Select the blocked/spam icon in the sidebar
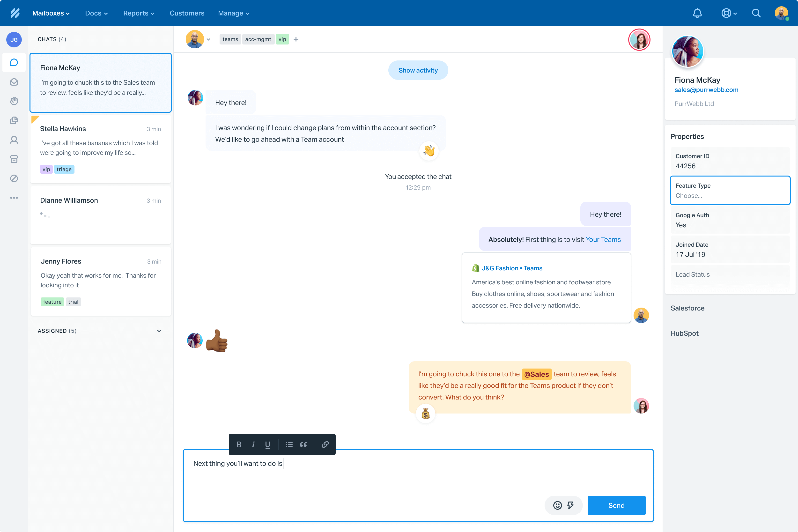The width and height of the screenshot is (798, 532). [x=14, y=178]
